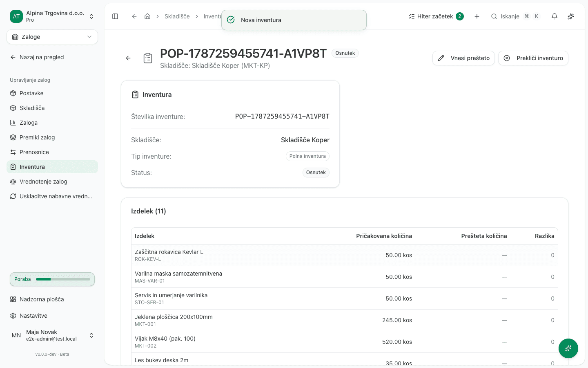
Task: Select Inventura in the sidebar
Action: pyautogui.click(x=52, y=167)
